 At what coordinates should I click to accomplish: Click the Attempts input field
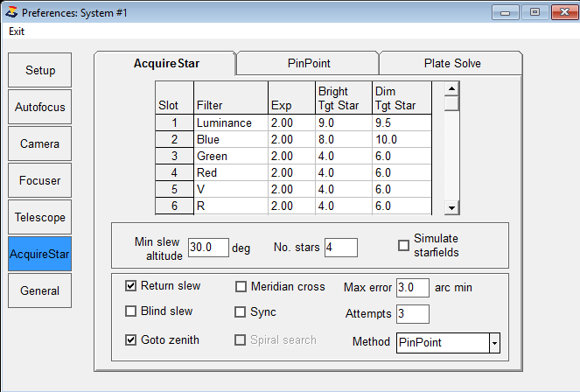[x=413, y=314]
